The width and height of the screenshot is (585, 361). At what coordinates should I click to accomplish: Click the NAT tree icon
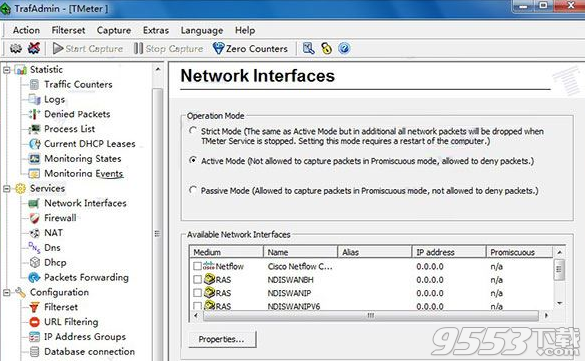click(x=34, y=233)
